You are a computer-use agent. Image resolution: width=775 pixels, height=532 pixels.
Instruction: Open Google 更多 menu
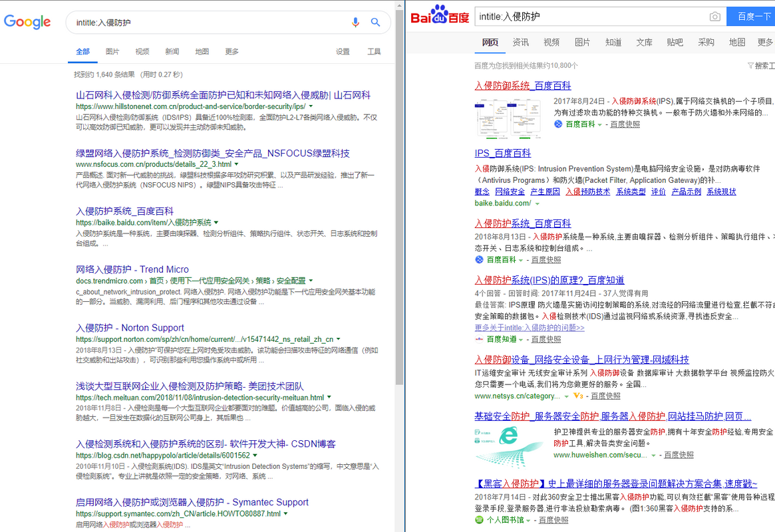(x=232, y=51)
